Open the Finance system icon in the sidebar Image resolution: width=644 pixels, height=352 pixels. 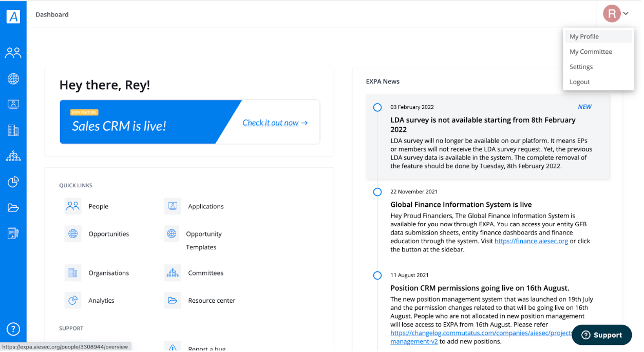click(13, 233)
